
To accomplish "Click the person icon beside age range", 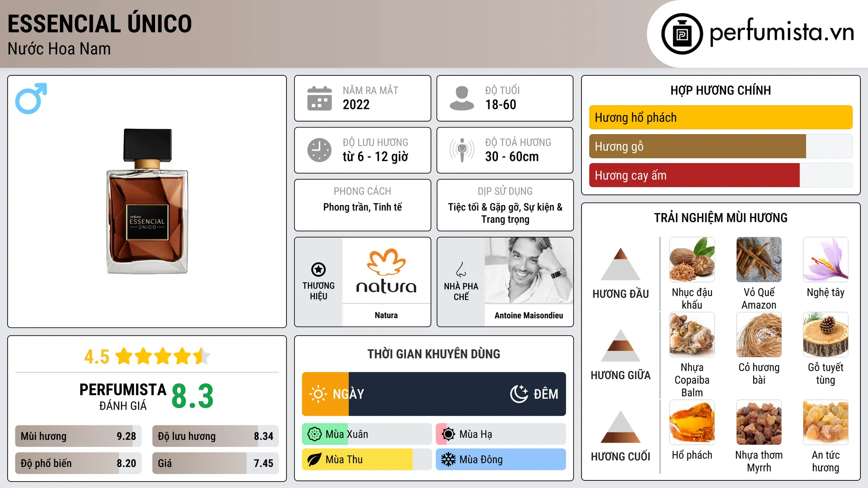I will coord(462,98).
